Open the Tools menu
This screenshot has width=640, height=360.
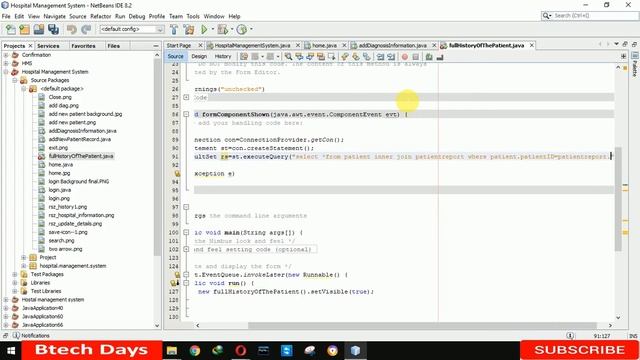193,16
